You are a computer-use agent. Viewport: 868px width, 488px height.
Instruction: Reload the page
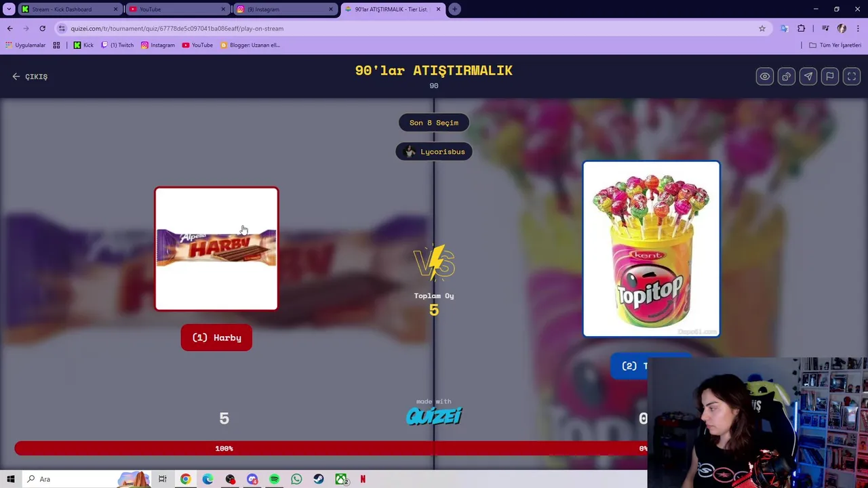(x=42, y=28)
